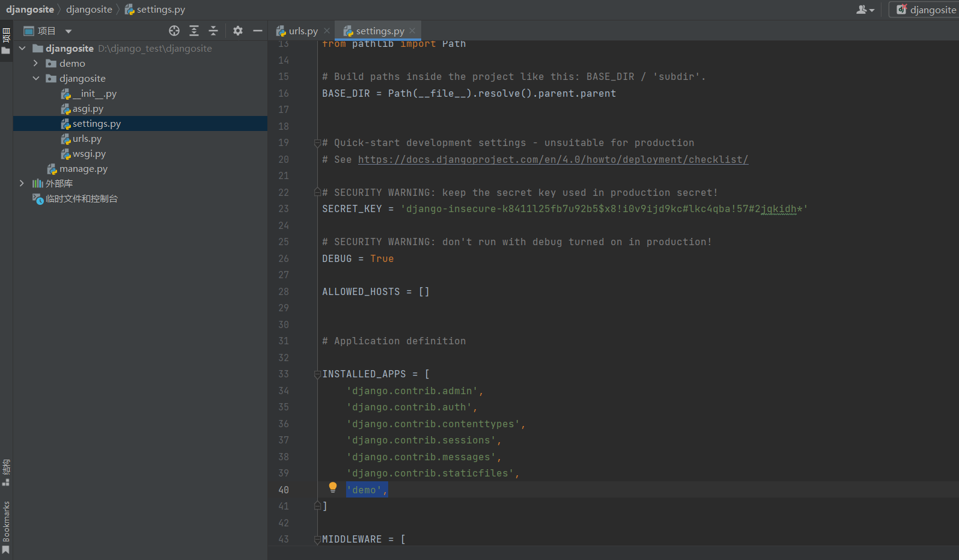959x560 pixels.
Task: Open the Django deployment checklist link
Action: [553, 159]
